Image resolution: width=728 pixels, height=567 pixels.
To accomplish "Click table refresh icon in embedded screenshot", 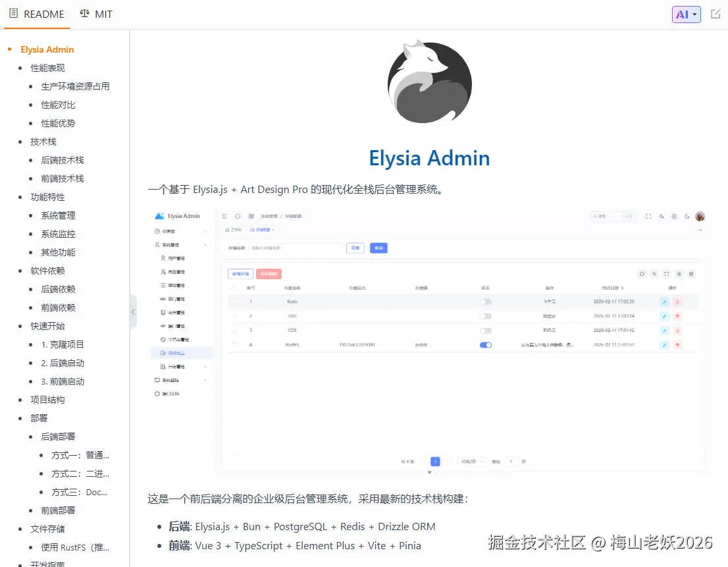I will [642, 274].
